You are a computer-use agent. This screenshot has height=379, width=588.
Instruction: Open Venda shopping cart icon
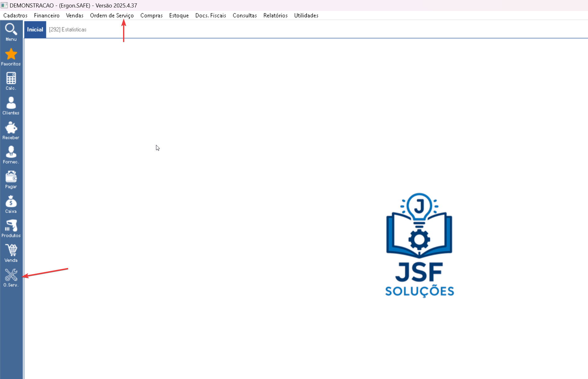[11, 253]
